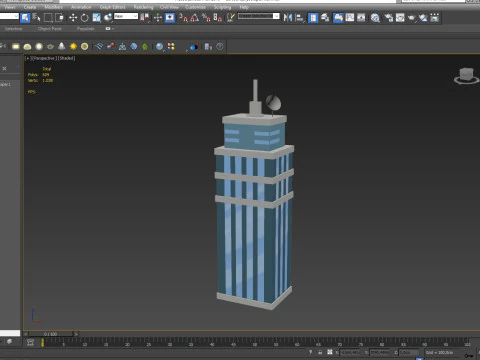
Task: Toggle the 3D Snaps button
Action: pyautogui.click(x=183, y=17)
